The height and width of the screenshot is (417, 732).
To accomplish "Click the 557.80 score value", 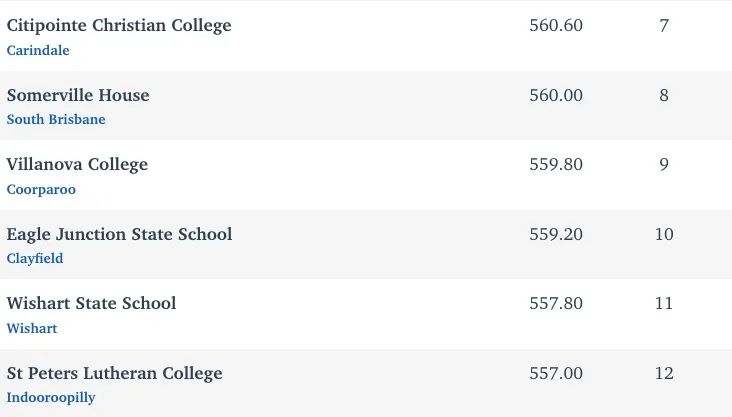I will point(556,304).
